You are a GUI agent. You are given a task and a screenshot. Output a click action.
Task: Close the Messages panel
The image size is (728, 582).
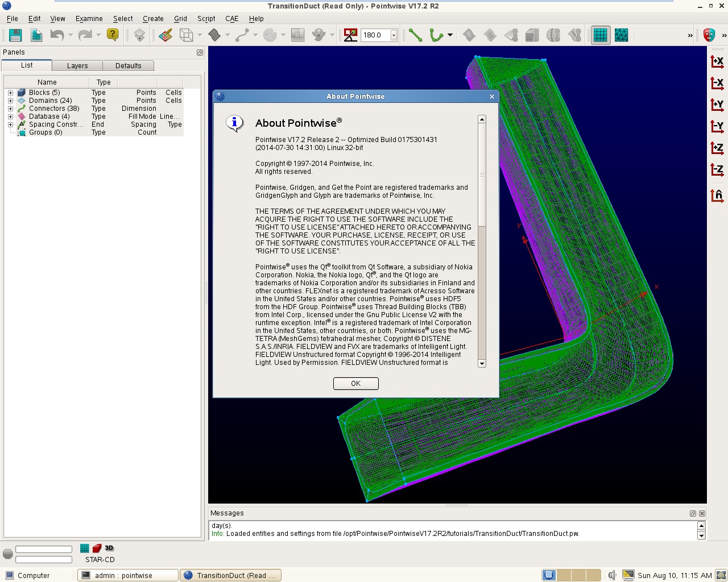tap(702, 513)
